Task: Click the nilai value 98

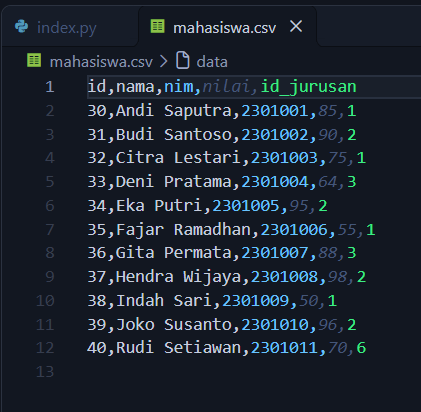Action: (337, 277)
